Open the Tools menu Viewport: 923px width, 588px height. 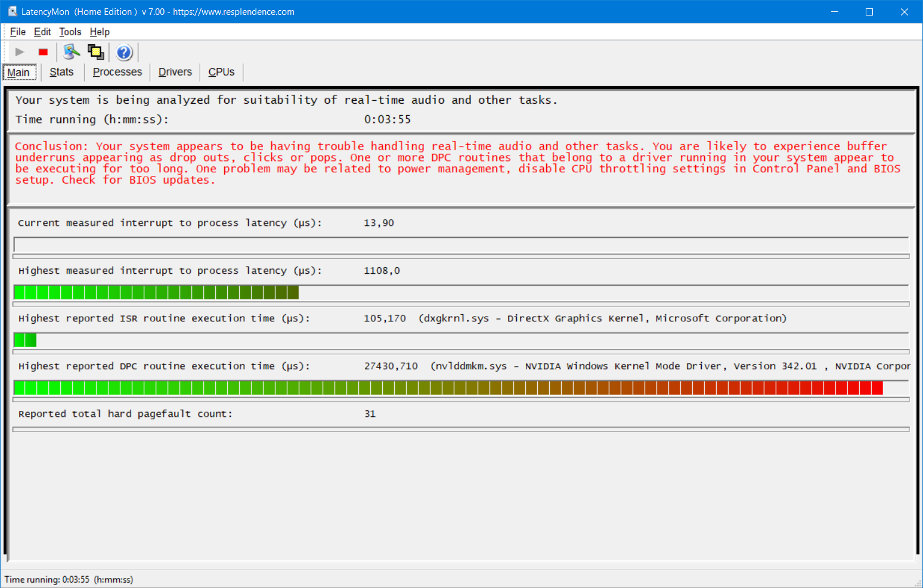click(x=70, y=32)
